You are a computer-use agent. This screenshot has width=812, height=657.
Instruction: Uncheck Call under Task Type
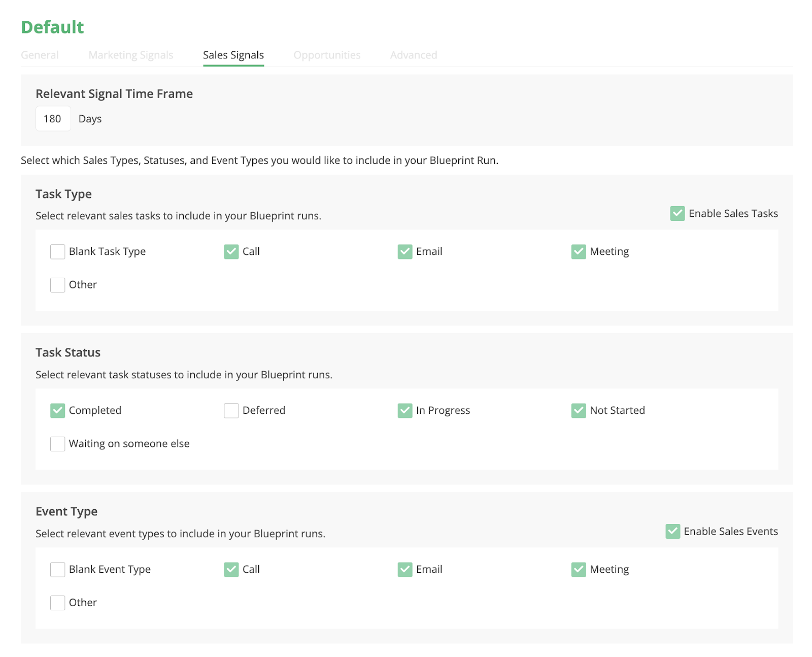coord(231,252)
